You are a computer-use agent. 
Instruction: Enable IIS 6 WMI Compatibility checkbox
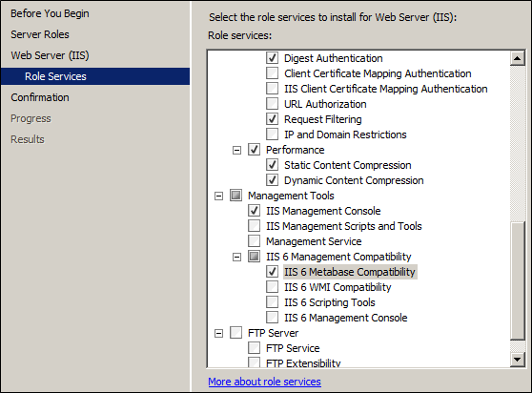272,287
